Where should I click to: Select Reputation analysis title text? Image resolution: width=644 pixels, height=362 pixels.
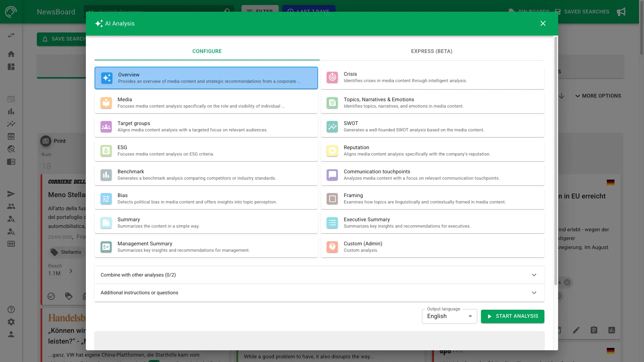click(x=356, y=147)
